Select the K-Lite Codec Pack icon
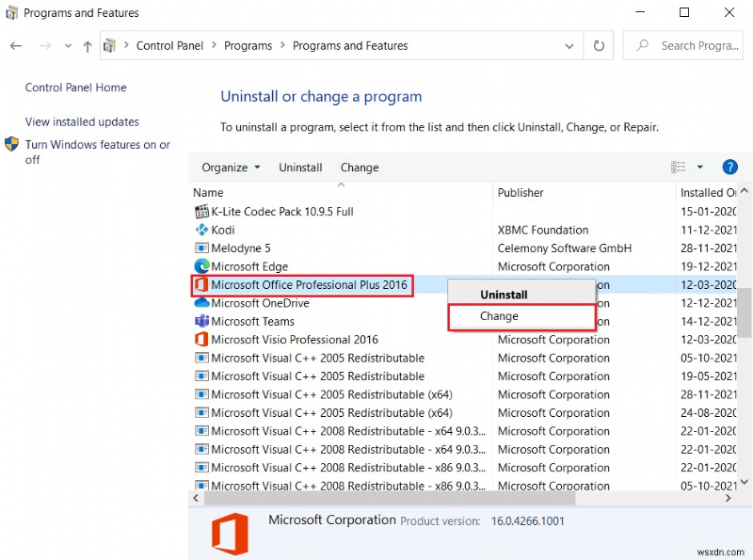Viewport: 753px width, 560px height. click(x=200, y=212)
